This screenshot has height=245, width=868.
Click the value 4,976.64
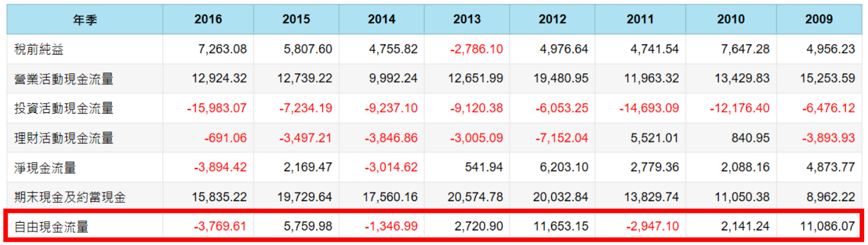[564, 49]
